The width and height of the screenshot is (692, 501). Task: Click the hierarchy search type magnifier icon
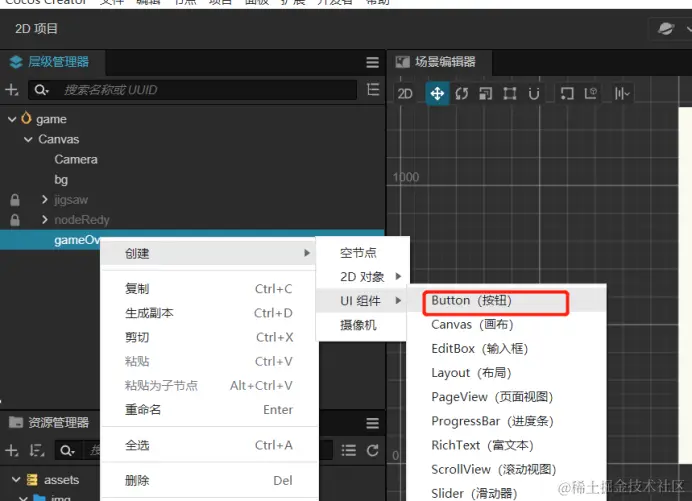coord(41,90)
